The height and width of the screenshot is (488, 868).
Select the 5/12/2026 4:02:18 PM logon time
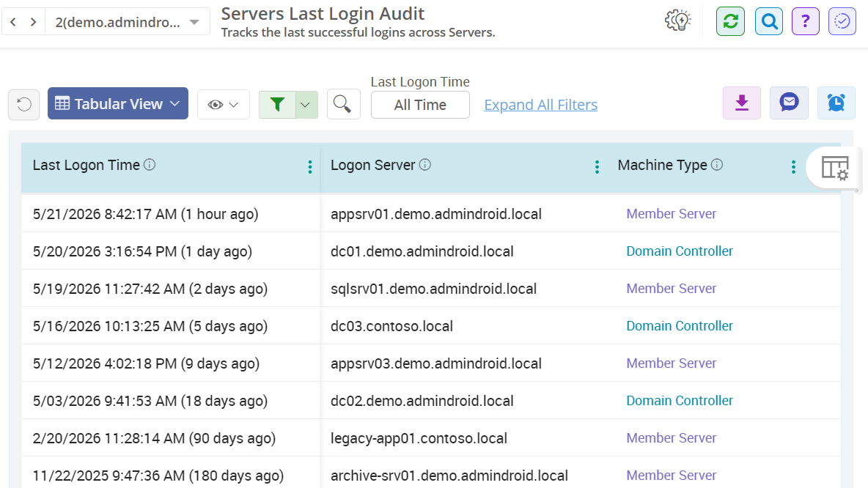[146, 363]
